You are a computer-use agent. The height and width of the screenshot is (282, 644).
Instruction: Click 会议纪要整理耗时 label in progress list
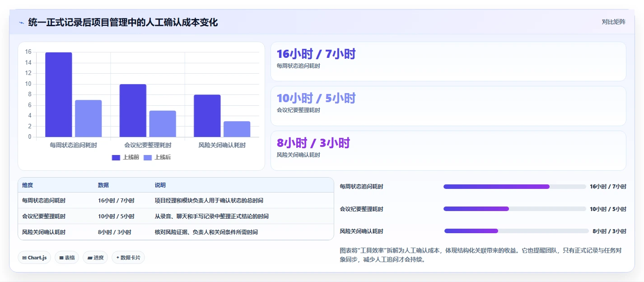pos(361,209)
